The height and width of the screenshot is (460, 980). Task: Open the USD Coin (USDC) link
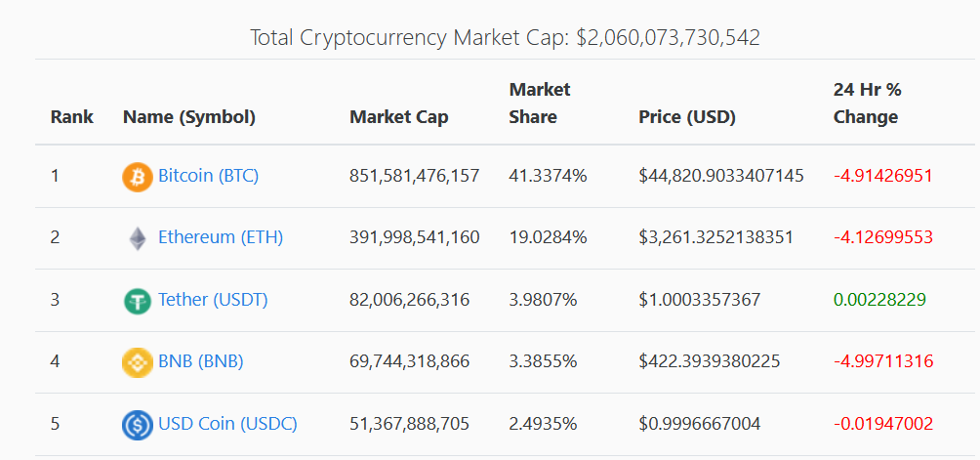point(227,423)
